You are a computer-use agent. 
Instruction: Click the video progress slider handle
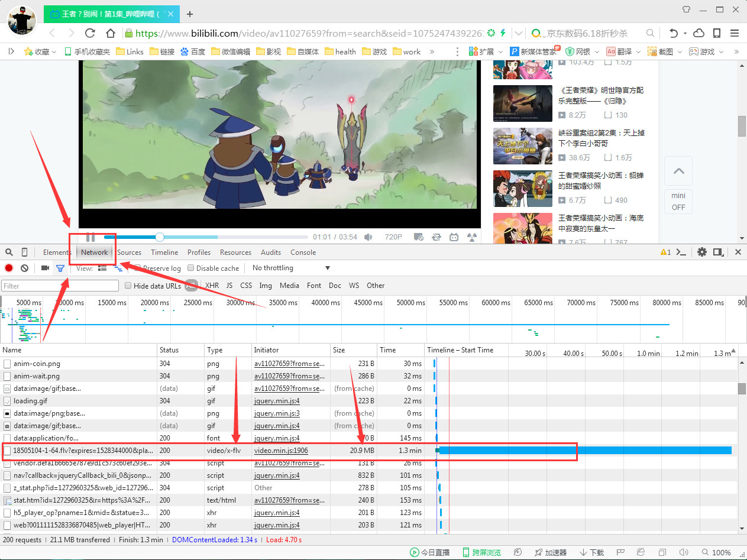pos(159,237)
